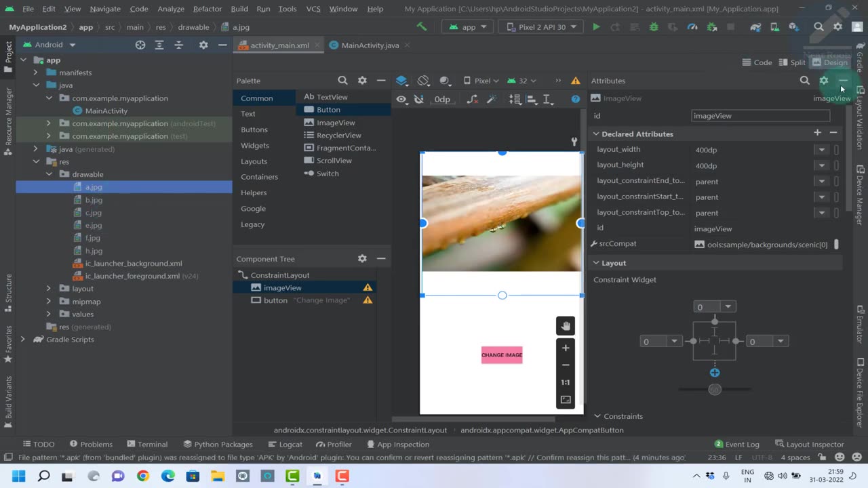Zoom out on the design canvas
The width and height of the screenshot is (868, 488).
pos(566,365)
